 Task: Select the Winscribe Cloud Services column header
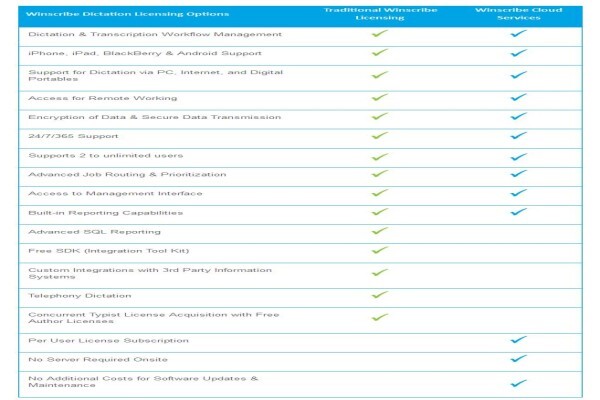(518, 14)
